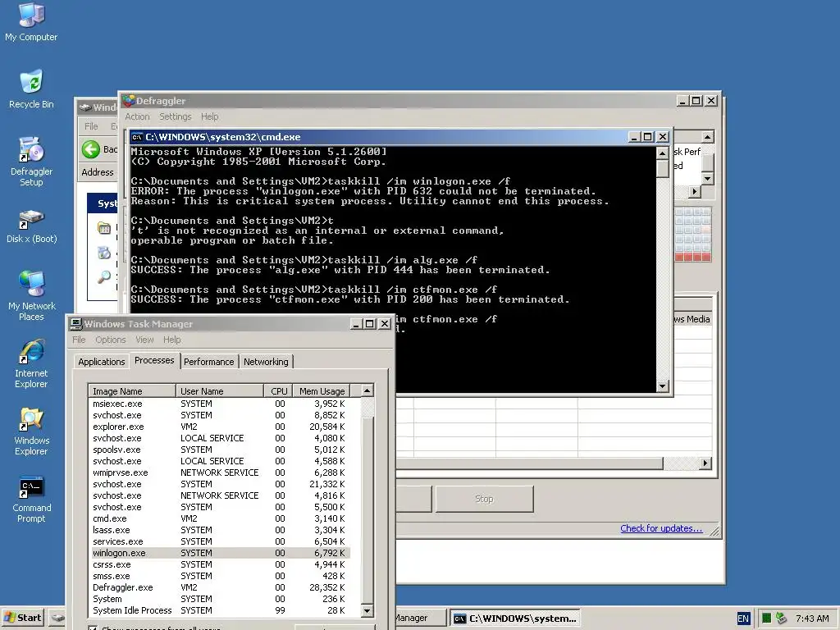840x630 pixels.
Task: Select wmiprvse.exe process row
Action: [220, 473]
